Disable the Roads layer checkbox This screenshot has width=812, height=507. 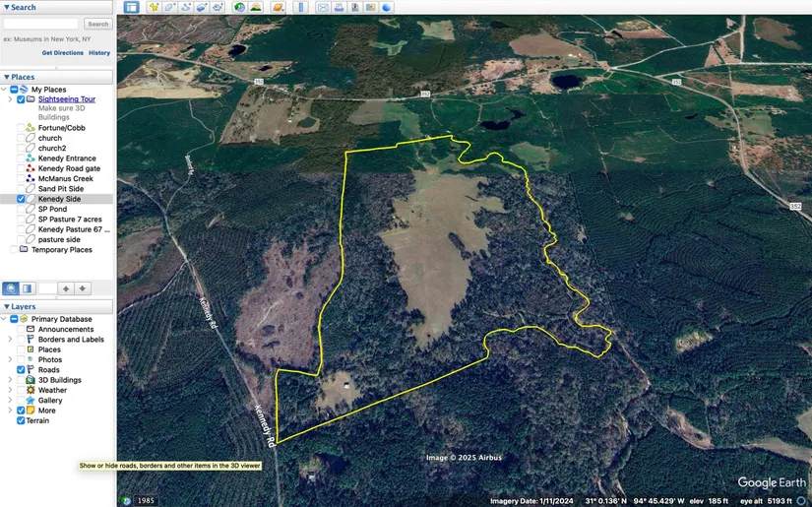point(21,370)
